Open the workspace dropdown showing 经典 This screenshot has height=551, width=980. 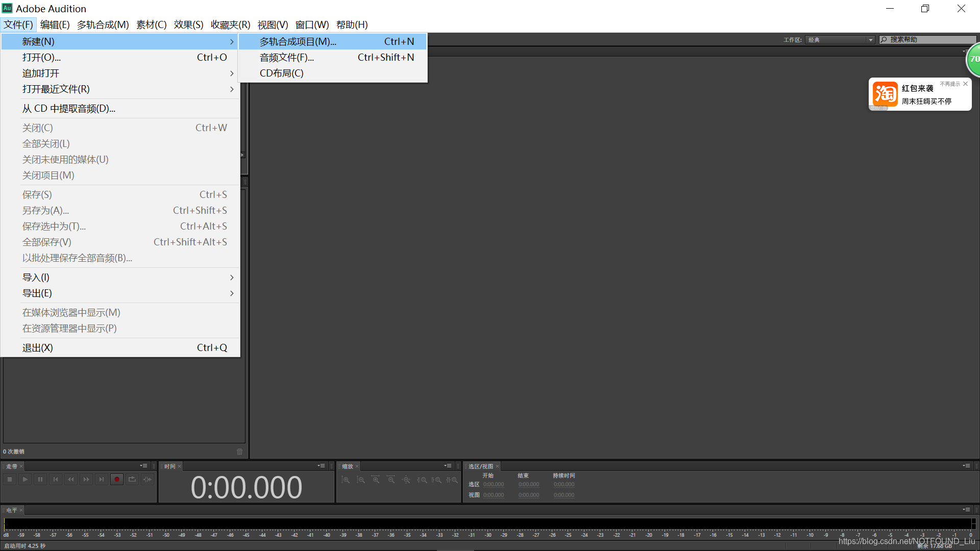840,40
